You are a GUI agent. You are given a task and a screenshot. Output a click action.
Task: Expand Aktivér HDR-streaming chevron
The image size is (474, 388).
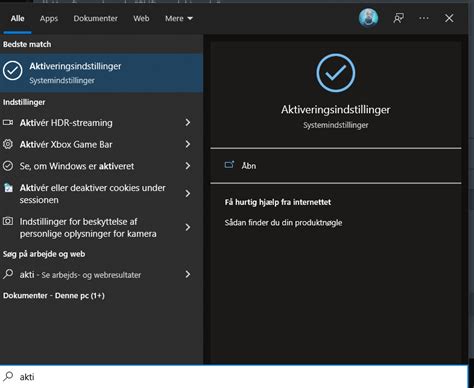(x=188, y=123)
